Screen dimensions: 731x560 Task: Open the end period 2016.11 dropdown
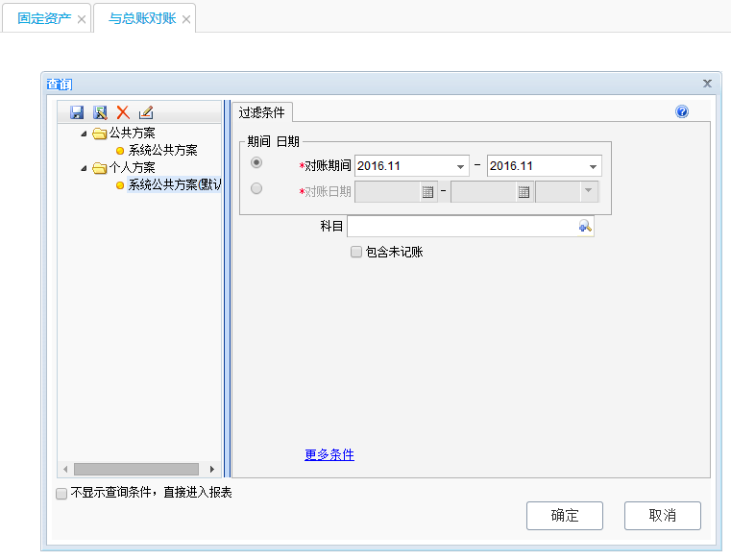click(593, 166)
